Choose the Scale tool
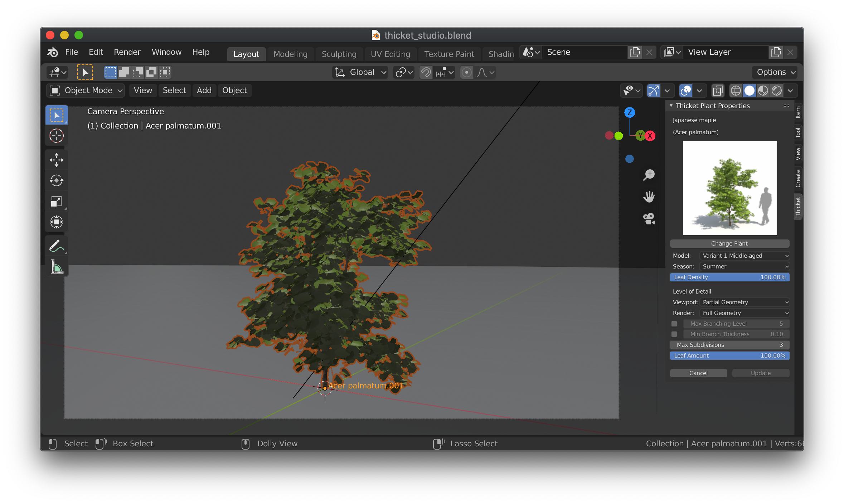 click(57, 201)
